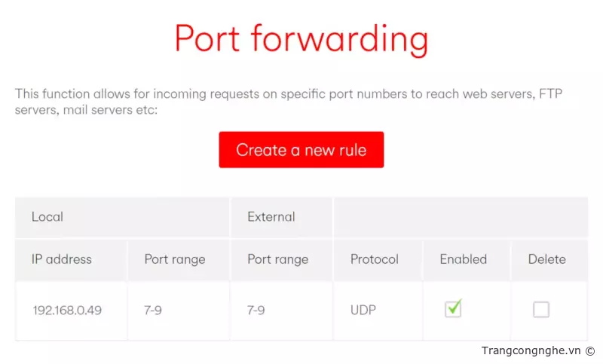Click the Delete column header
This screenshot has width=603, height=364.
pos(547,259)
